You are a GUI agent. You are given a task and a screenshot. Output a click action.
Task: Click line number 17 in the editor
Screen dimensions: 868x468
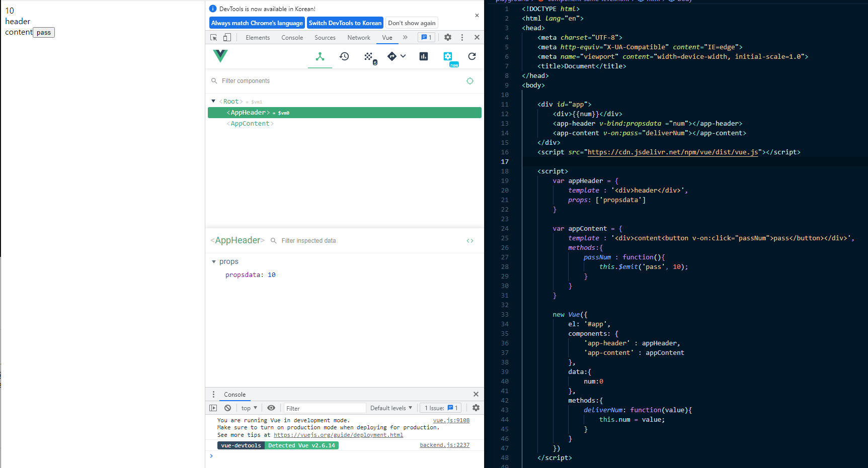(505, 162)
